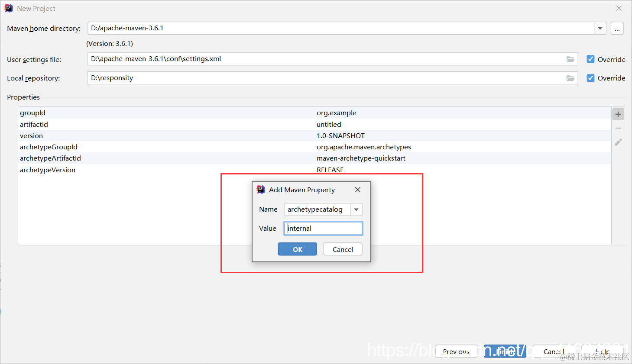Close the Add Maven Property dialog
This screenshot has height=364, width=632.
tap(358, 190)
